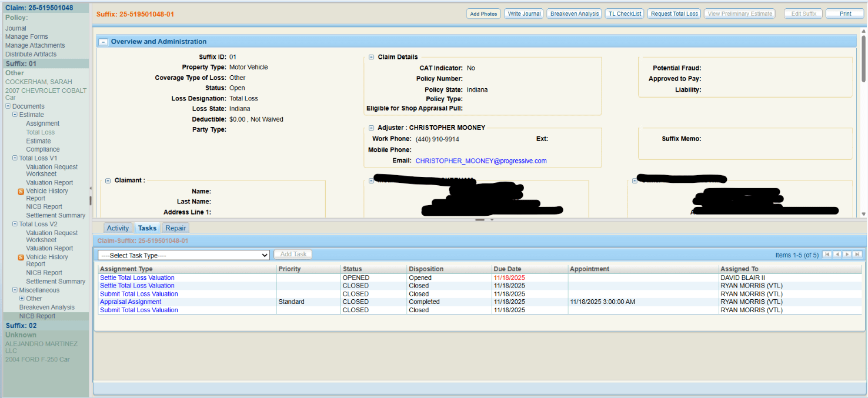Open the Select Task Type dropdown

(183, 255)
